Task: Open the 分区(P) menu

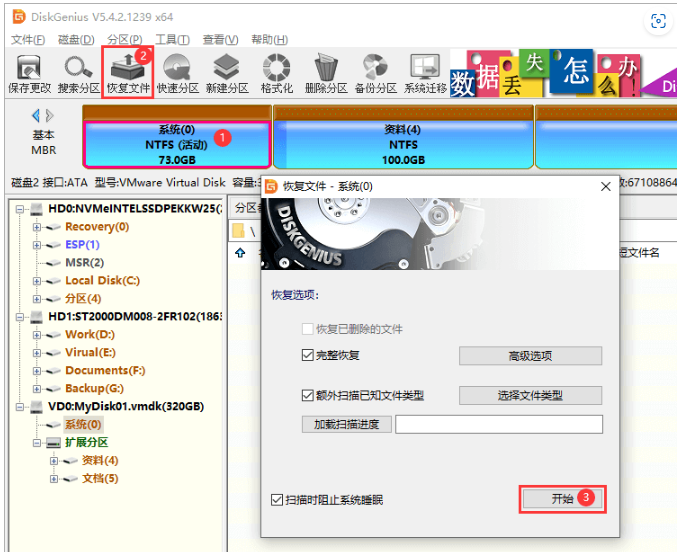Action: point(125,40)
